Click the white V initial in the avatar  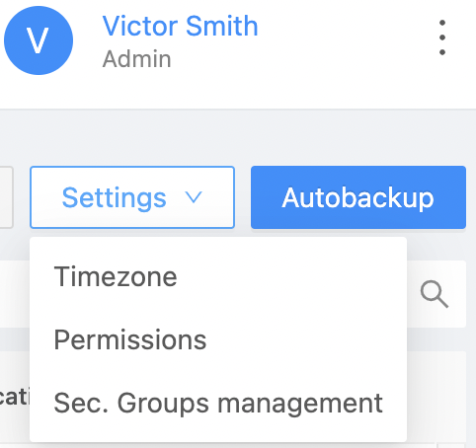[x=38, y=40]
